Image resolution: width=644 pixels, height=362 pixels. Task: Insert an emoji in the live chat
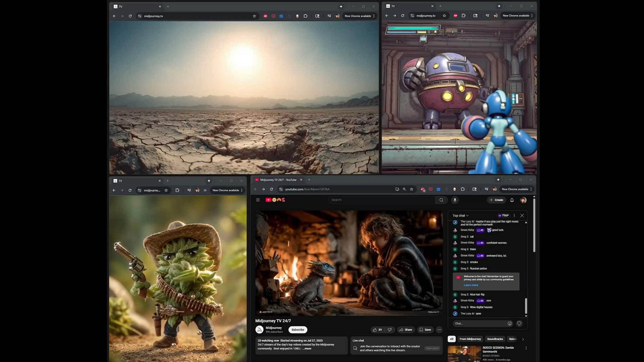click(x=510, y=323)
